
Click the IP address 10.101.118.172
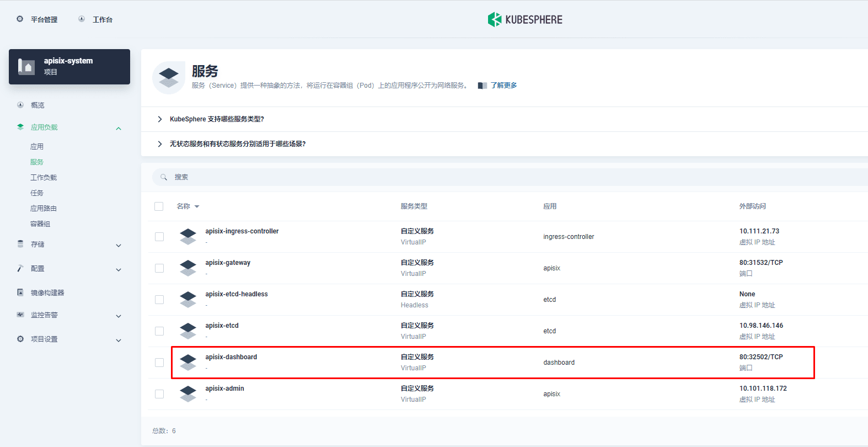tap(763, 389)
